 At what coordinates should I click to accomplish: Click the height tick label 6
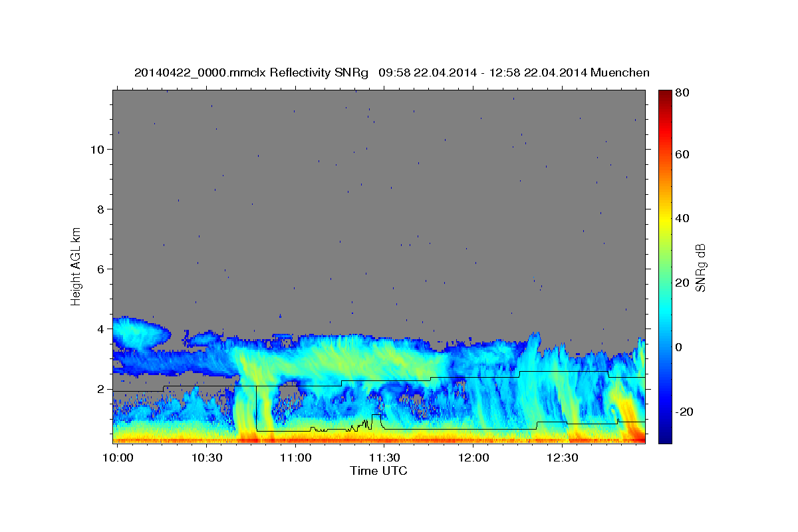click(x=102, y=269)
